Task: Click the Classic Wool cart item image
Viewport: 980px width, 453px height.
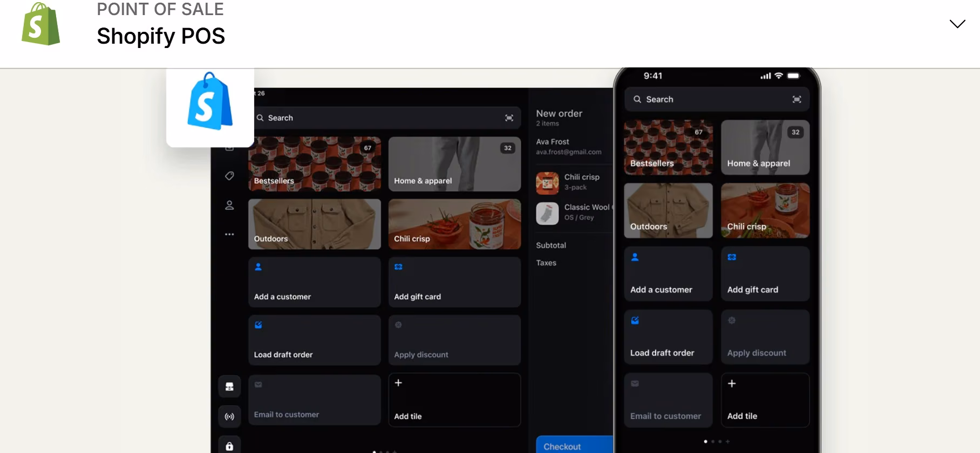Action: click(x=547, y=214)
